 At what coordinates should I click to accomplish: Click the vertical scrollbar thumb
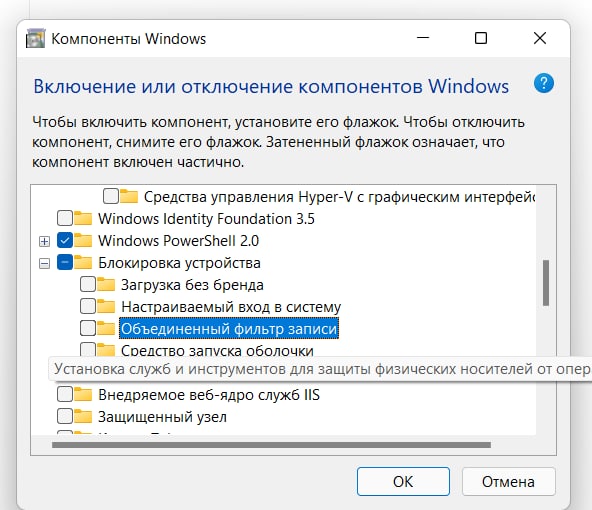coord(546,282)
